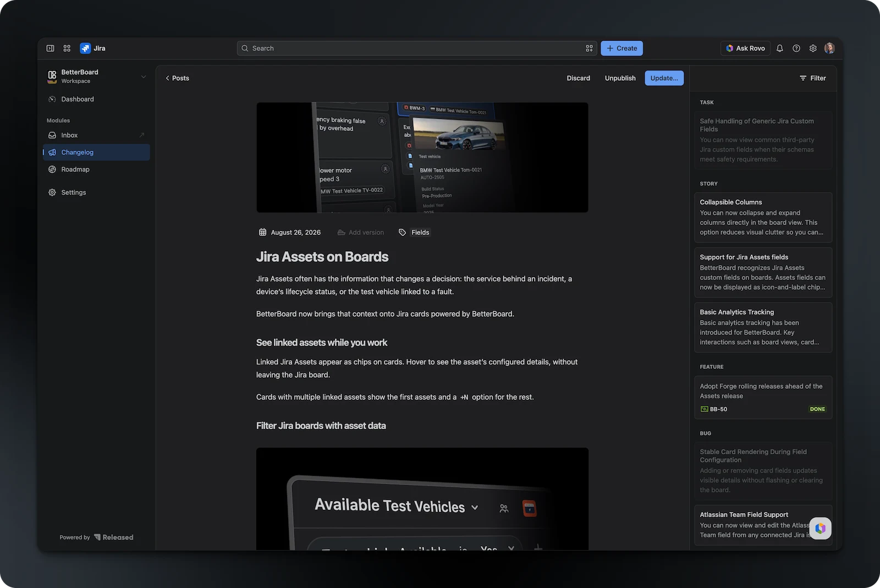Select the Adopt Forge rolling releases card
Image resolution: width=880 pixels, height=588 pixels.
point(763,397)
